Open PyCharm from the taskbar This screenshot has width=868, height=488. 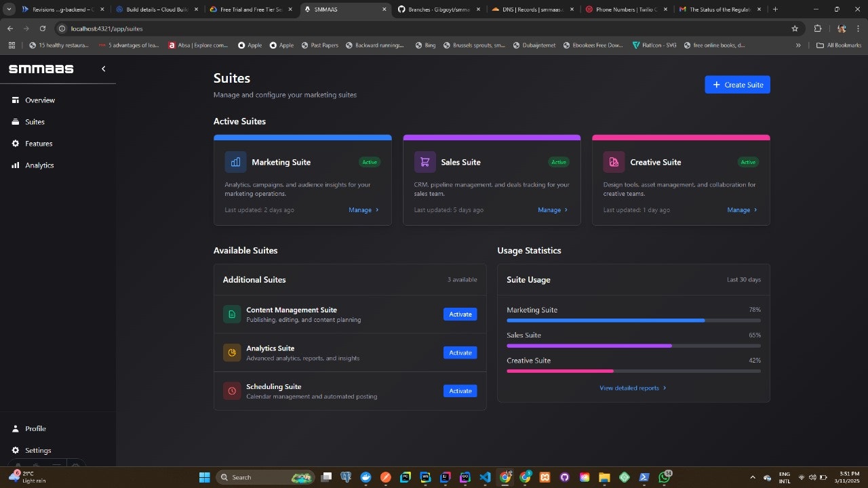[406, 477]
